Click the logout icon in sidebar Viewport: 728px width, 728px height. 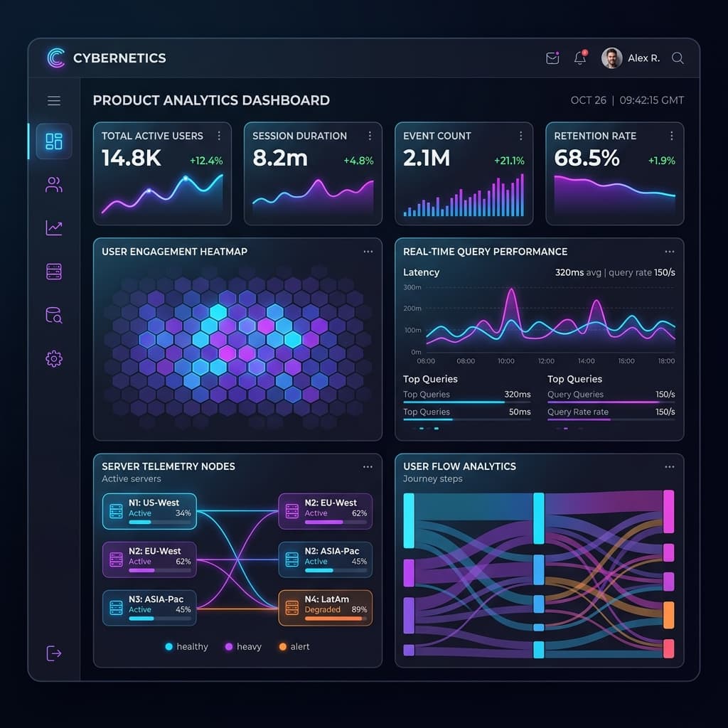[x=54, y=653]
